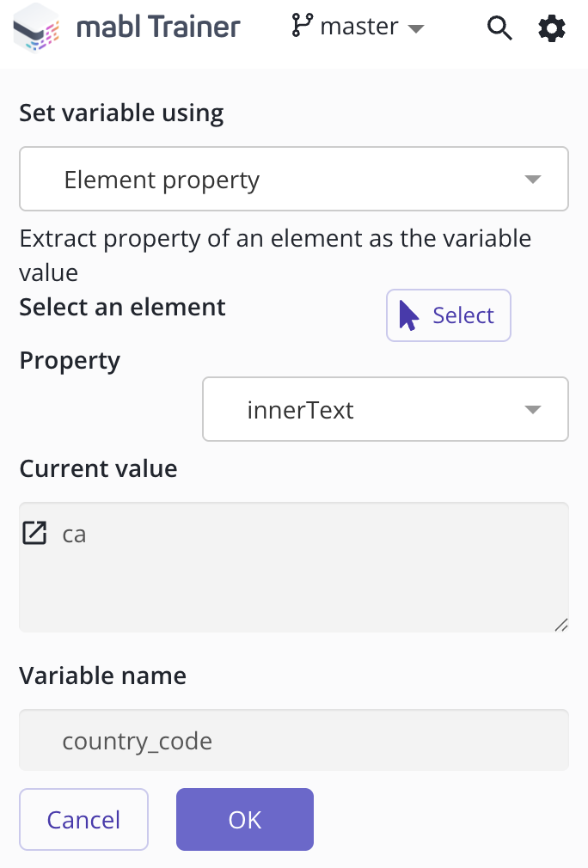588x868 pixels.
Task: Click the resize grip of the Current value box
Action: tap(560, 625)
